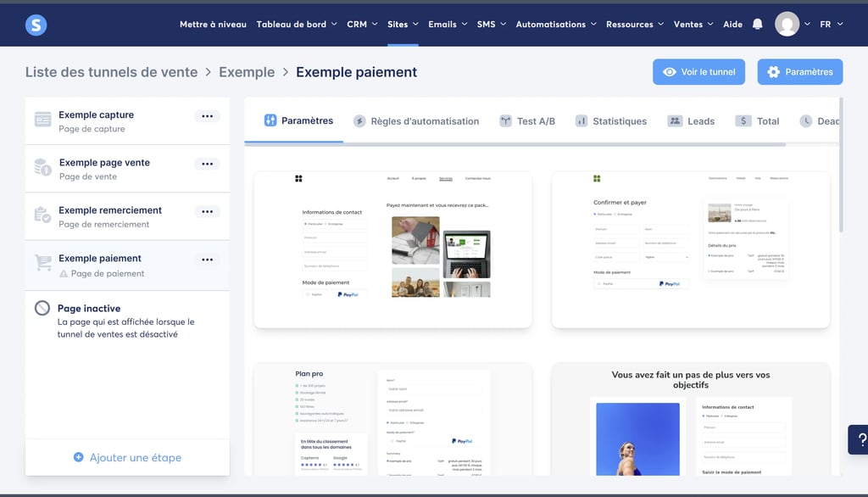Click Ajouter une étape link
This screenshot has width=868, height=497.
click(x=127, y=457)
